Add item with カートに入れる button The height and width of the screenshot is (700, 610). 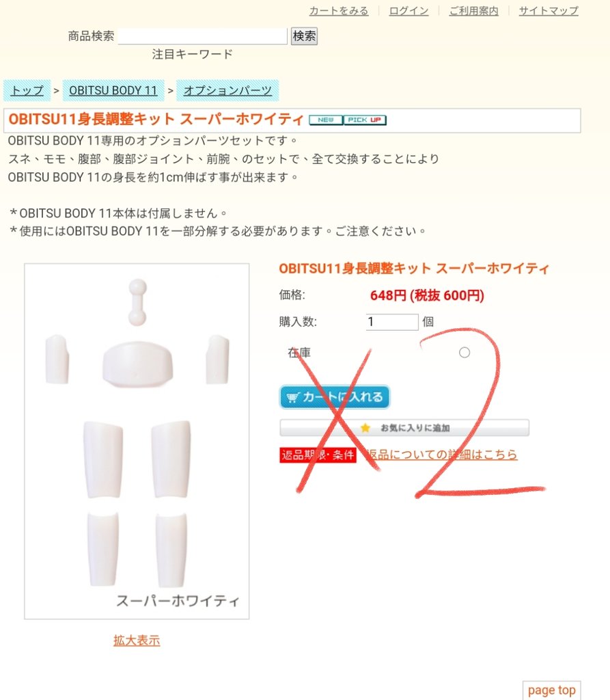(335, 397)
